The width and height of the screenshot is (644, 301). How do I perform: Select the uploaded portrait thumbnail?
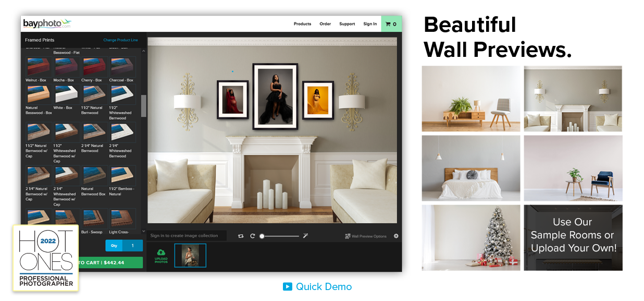point(190,255)
